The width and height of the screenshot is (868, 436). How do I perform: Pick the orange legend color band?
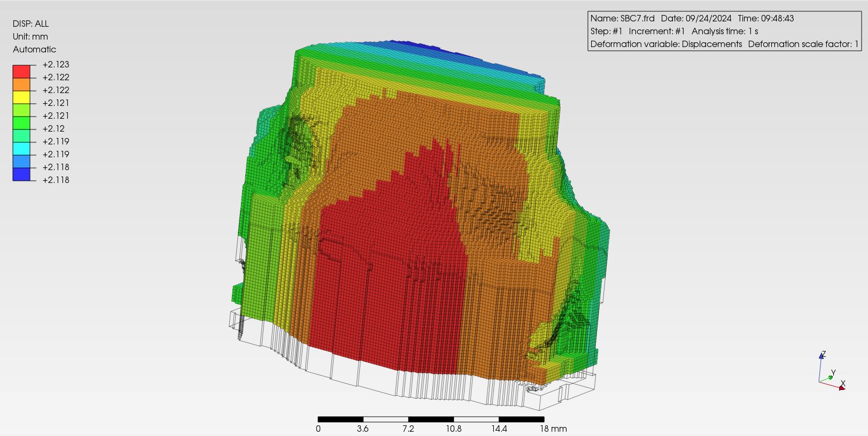click(21, 84)
